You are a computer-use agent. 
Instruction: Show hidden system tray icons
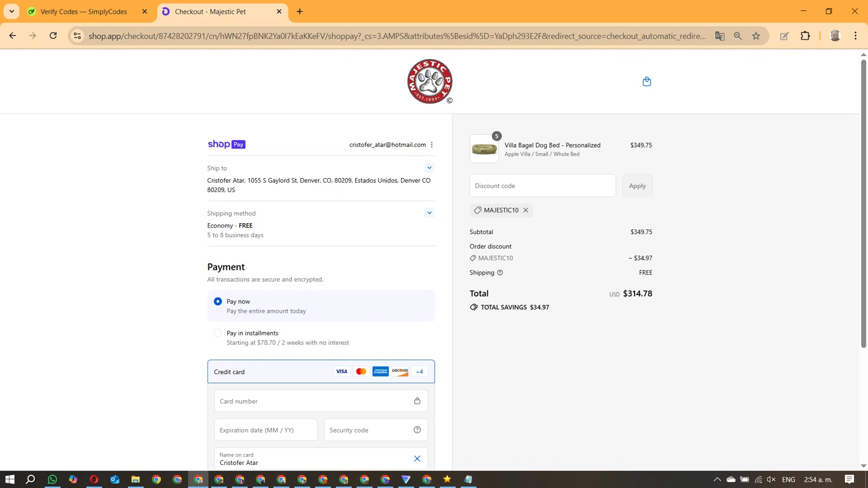(x=717, y=479)
